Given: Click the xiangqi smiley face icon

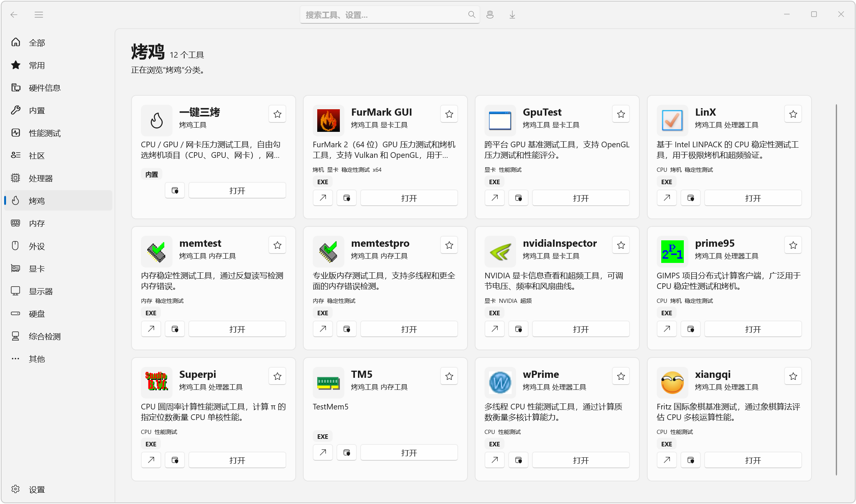Looking at the screenshot, I should coord(672,382).
